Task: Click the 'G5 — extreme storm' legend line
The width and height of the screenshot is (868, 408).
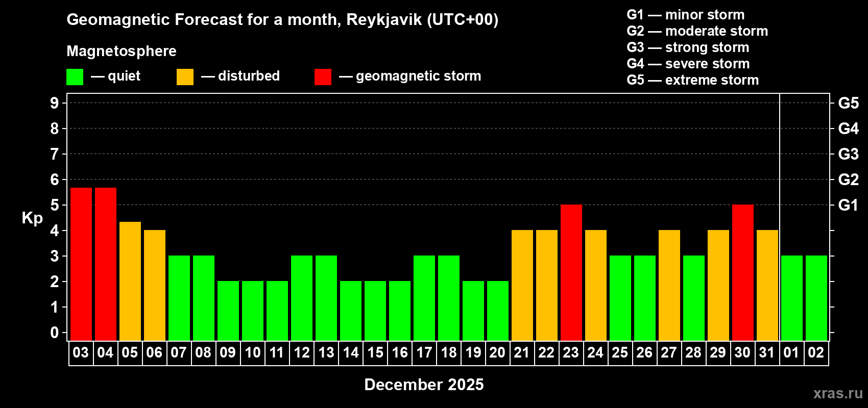Action: 693,80
